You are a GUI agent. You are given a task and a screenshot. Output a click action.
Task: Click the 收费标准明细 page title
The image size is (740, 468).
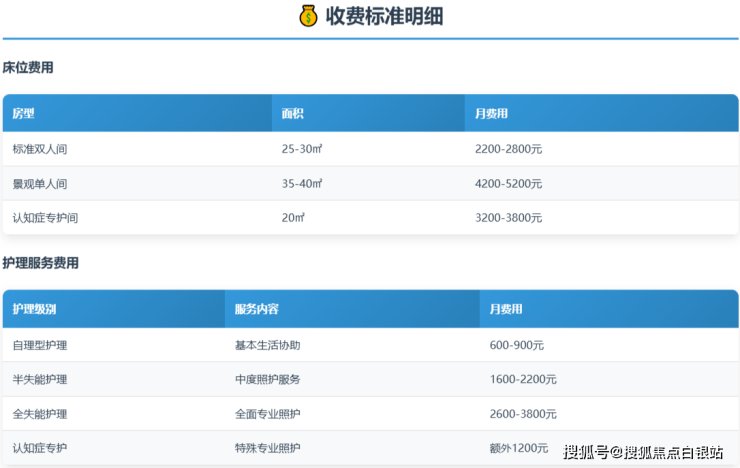coord(384,16)
